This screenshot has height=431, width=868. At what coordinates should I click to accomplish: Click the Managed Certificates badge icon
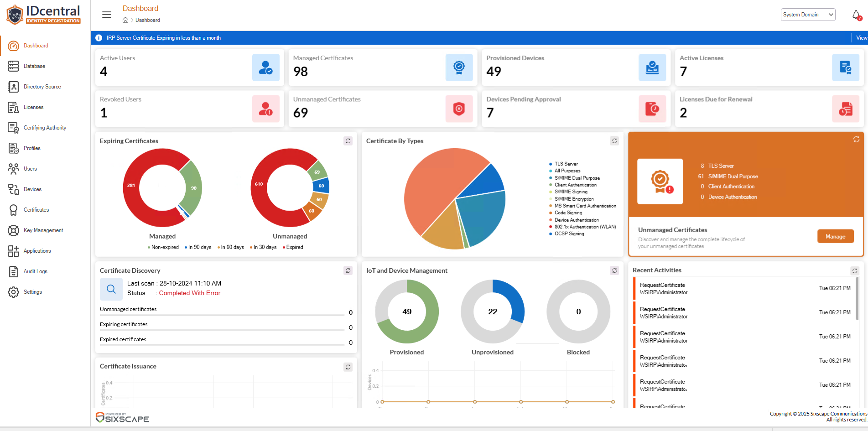pos(459,68)
